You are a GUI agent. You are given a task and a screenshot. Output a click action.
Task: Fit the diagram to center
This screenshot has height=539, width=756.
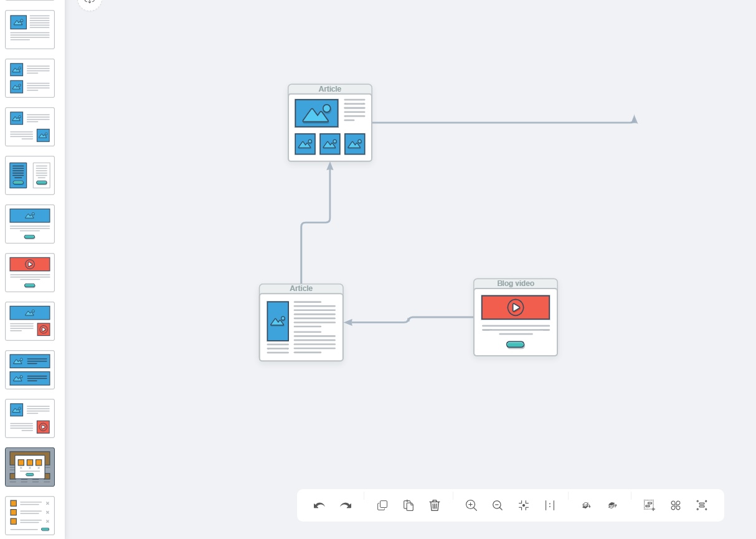[x=524, y=505]
